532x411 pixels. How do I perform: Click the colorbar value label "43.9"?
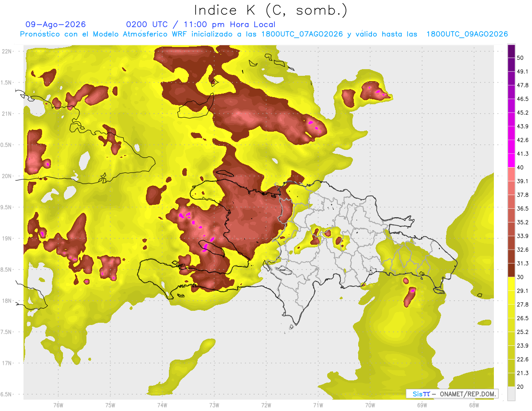pyautogui.click(x=522, y=126)
